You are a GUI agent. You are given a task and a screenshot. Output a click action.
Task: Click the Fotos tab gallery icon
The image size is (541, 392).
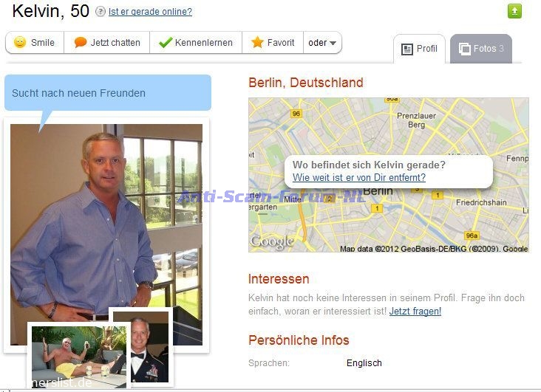[464, 49]
